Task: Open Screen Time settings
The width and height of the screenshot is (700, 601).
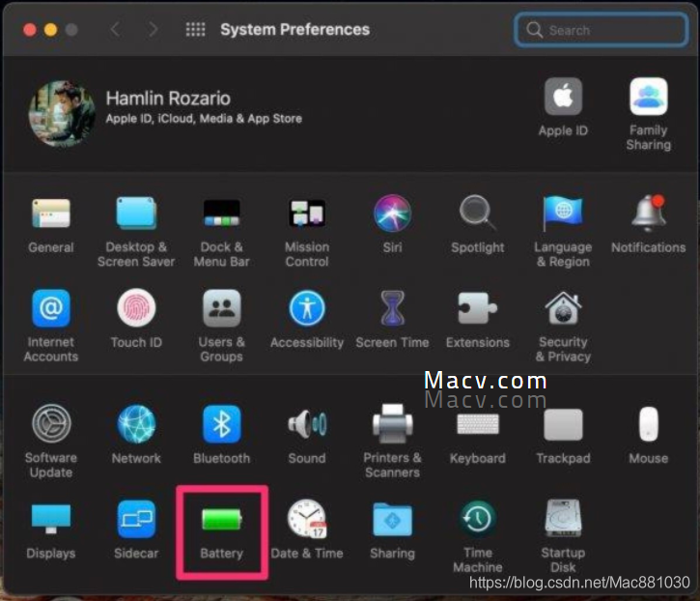Action: pos(392,308)
